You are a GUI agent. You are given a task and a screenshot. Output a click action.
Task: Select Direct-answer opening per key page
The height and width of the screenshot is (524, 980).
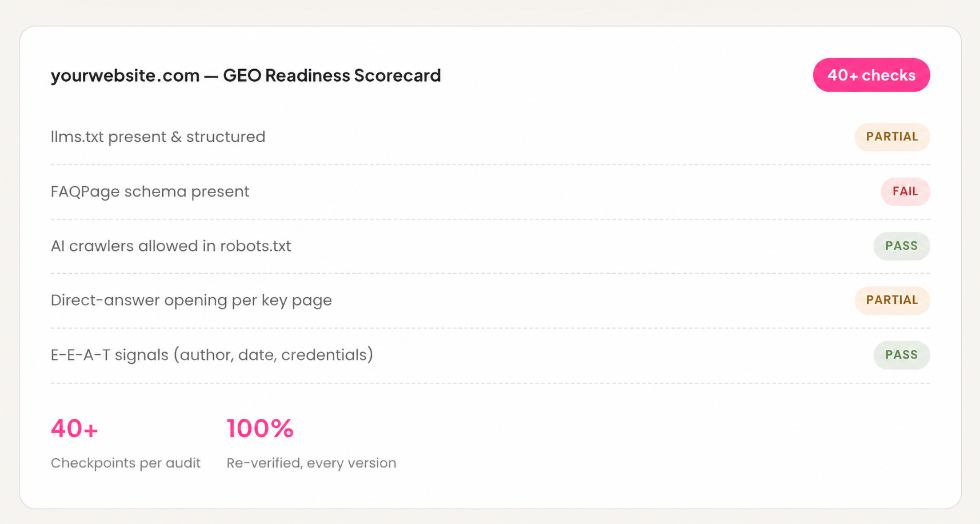(x=191, y=301)
